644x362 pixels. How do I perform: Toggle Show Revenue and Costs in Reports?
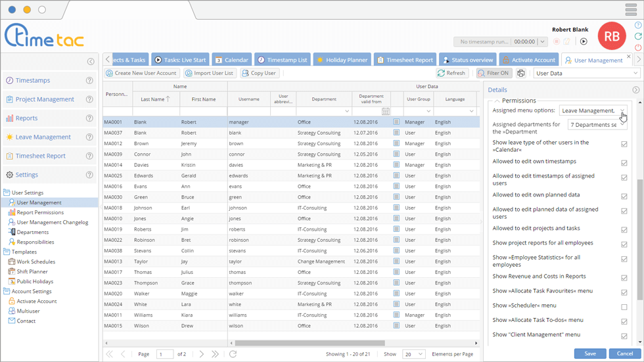[x=624, y=278]
